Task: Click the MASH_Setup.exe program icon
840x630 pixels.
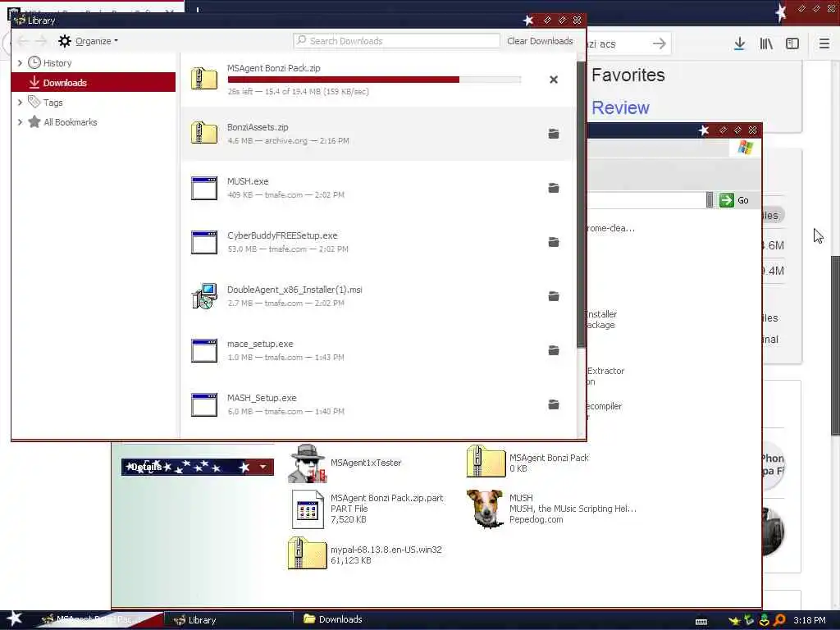Action: tap(204, 404)
